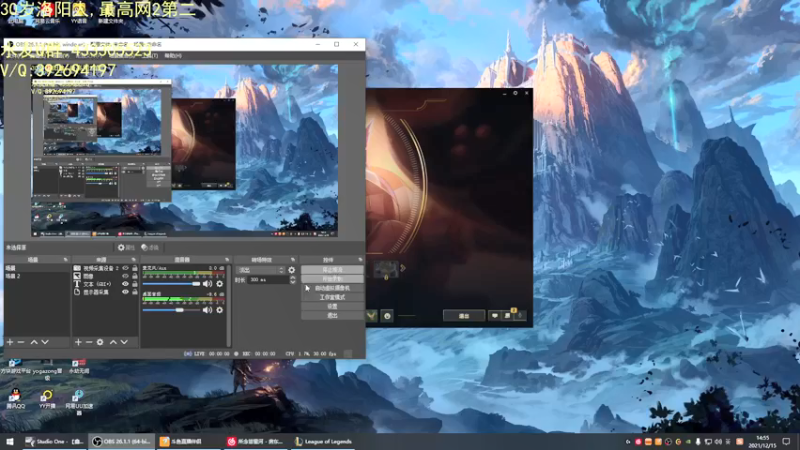Toggle lock on video capture device source

[x=135, y=268]
